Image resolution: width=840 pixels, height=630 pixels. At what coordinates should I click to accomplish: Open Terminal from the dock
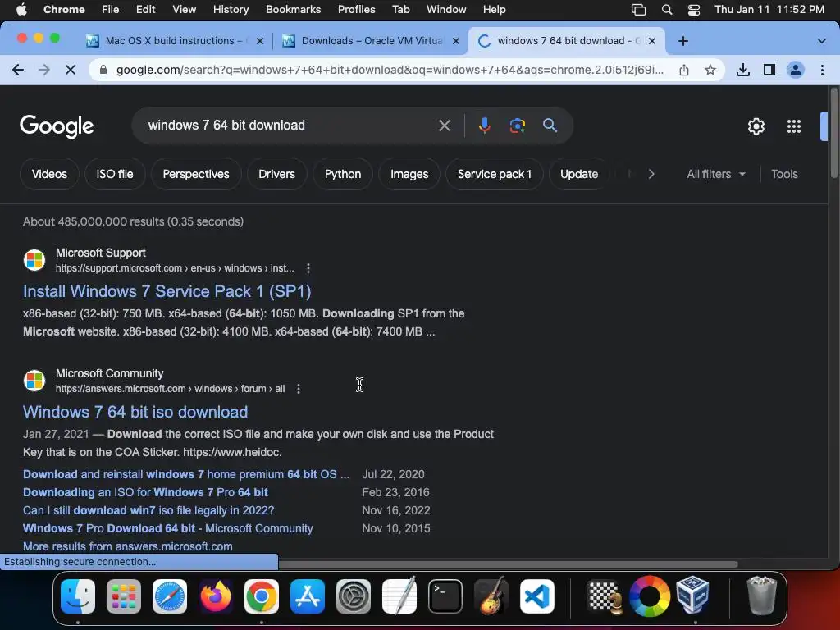pyautogui.click(x=445, y=596)
